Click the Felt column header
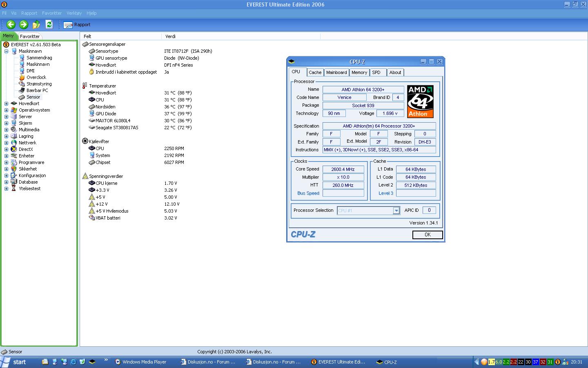 121,36
